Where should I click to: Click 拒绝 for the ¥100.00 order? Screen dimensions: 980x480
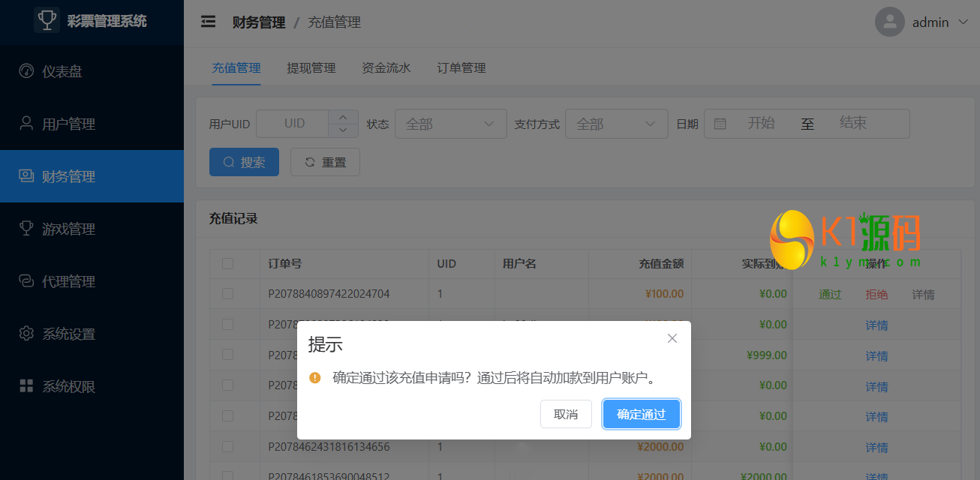pos(876,295)
